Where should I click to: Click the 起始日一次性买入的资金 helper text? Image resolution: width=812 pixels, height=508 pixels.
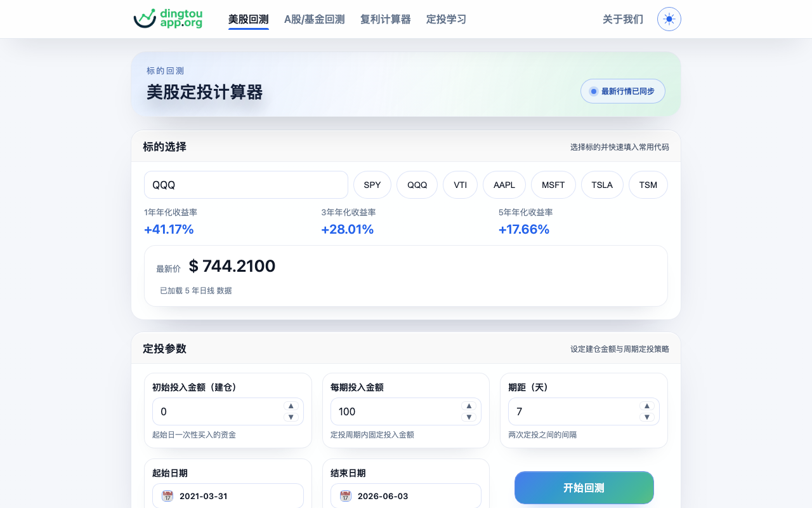coord(194,435)
